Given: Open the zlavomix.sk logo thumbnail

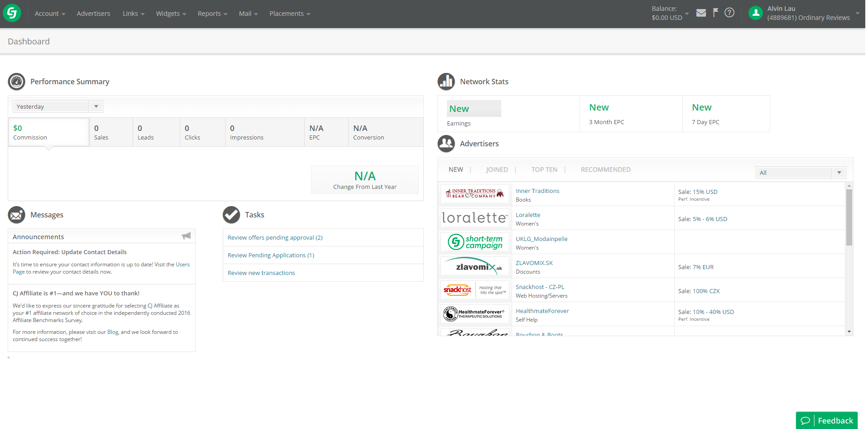Looking at the screenshot, I should click(475, 266).
